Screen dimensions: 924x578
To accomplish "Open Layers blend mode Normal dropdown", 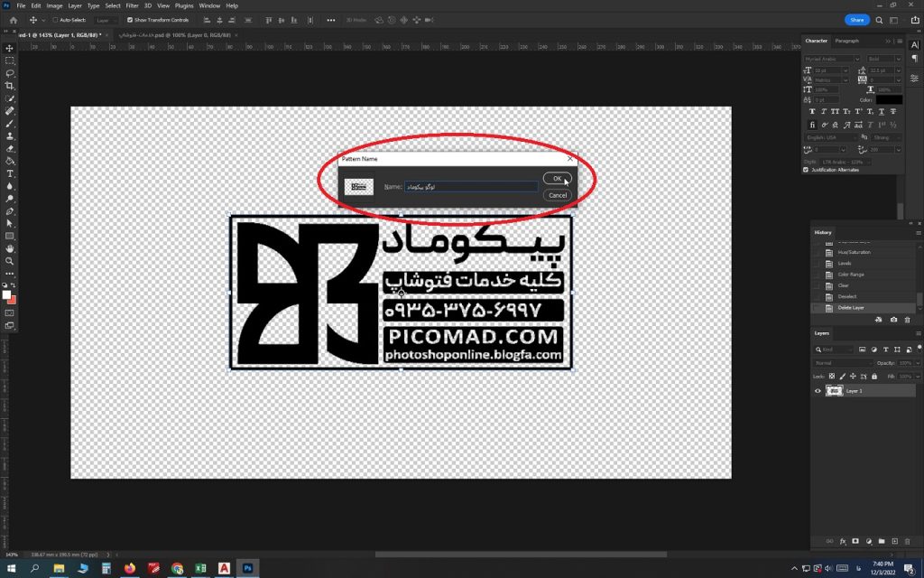I will (x=843, y=363).
